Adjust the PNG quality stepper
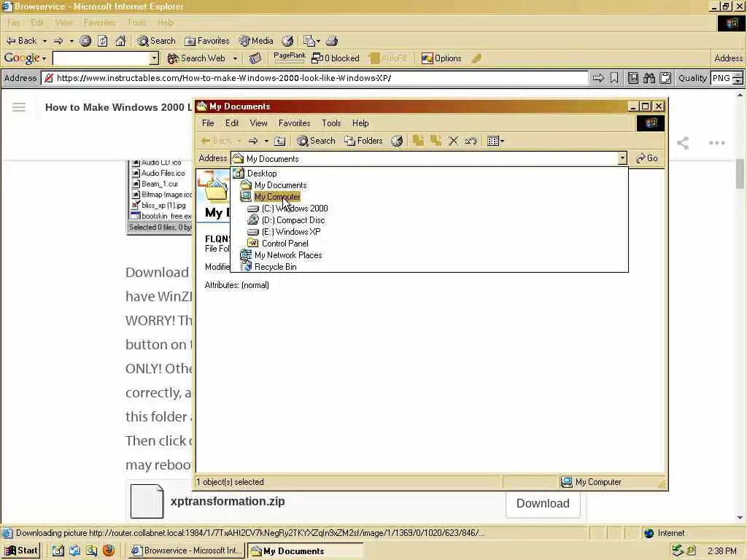The image size is (747, 560). coord(738,78)
